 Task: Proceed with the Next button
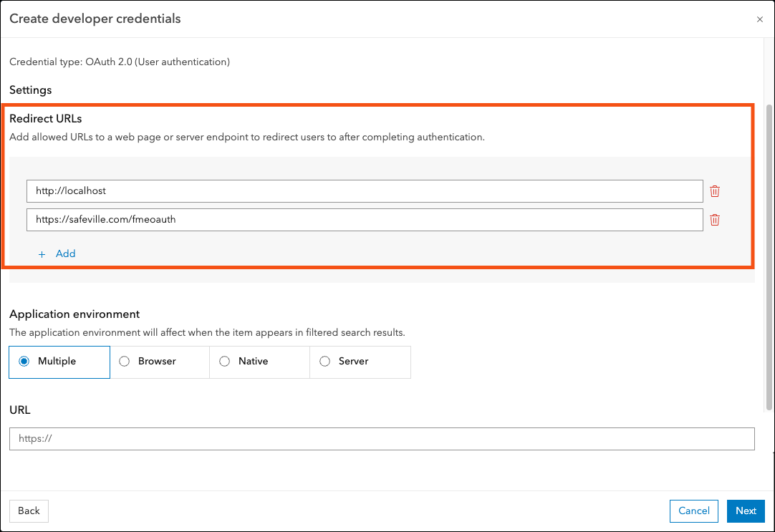pyautogui.click(x=746, y=511)
